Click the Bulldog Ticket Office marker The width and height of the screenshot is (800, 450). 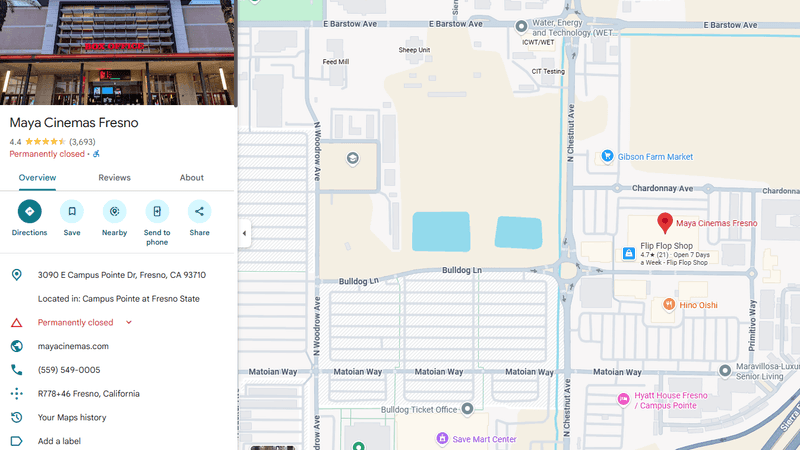click(467, 409)
